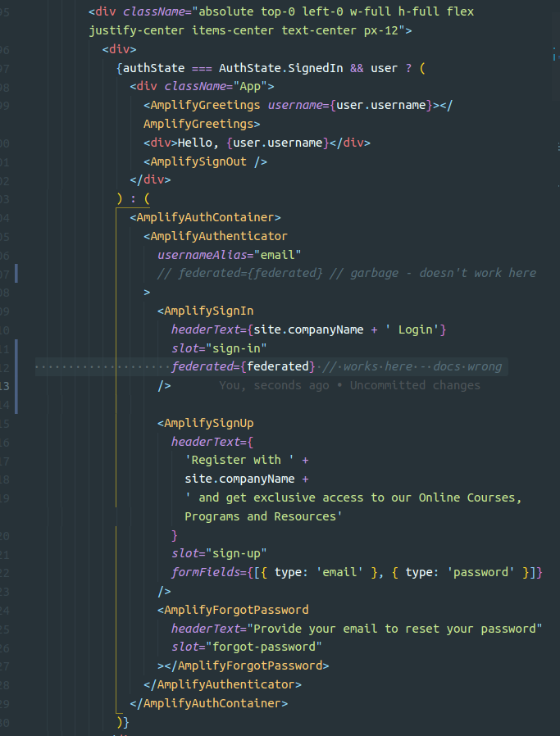Click the closing AmplifyAuthenticator tag
The height and width of the screenshot is (736, 560).
pyautogui.click(x=222, y=684)
